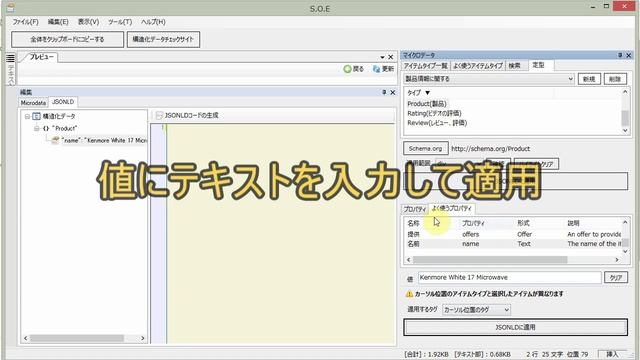Viewport: 640px width, 360px height.
Task: Click the name property tag icon in tree
Action: tap(56, 140)
